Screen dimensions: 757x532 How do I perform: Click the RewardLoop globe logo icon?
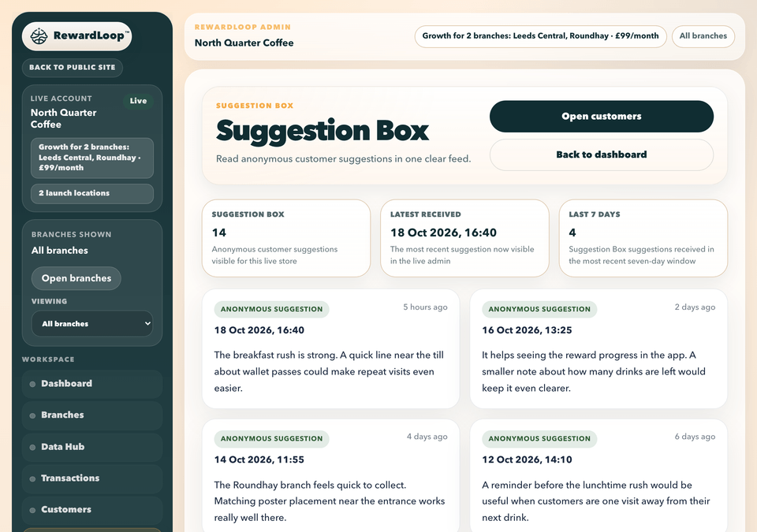pos(39,36)
